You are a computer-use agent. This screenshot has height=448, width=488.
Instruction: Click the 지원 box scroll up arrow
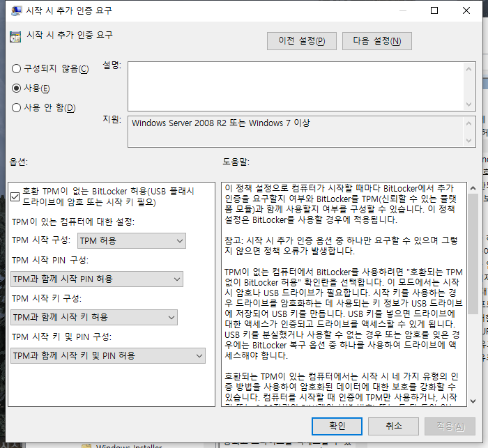(x=468, y=123)
